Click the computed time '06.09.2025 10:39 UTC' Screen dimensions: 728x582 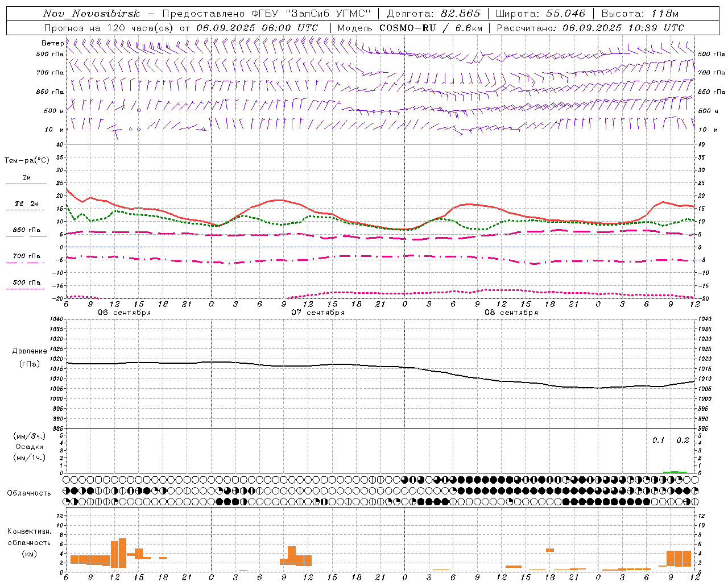click(x=623, y=28)
